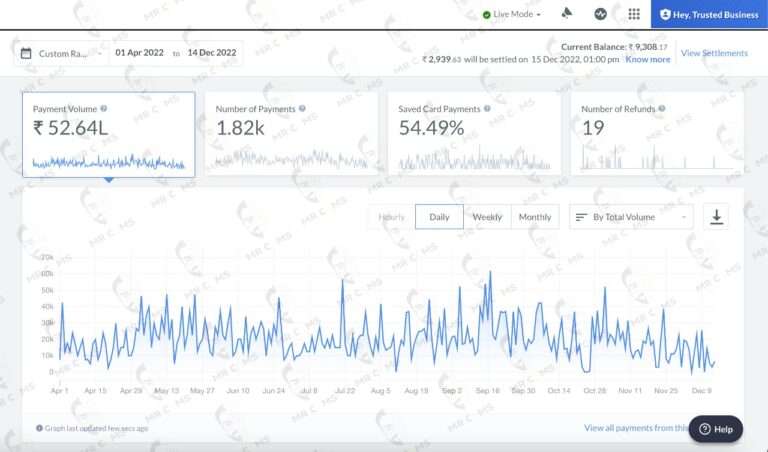The height and width of the screenshot is (452, 768).
Task: Open the apps grid menu icon
Action: (x=633, y=14)
